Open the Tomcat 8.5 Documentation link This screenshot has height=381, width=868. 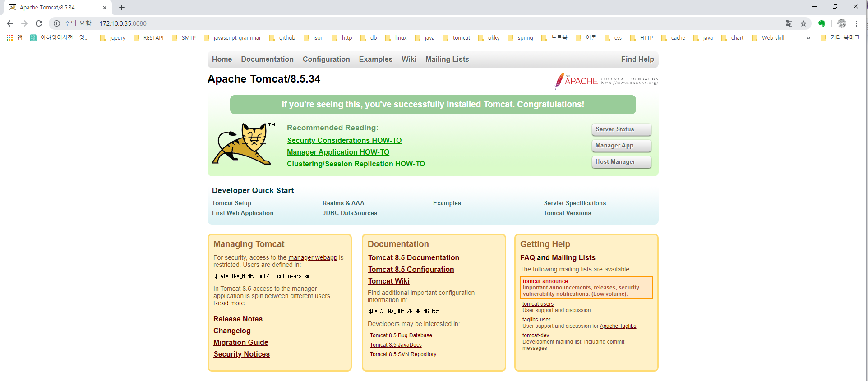(413, 258)
